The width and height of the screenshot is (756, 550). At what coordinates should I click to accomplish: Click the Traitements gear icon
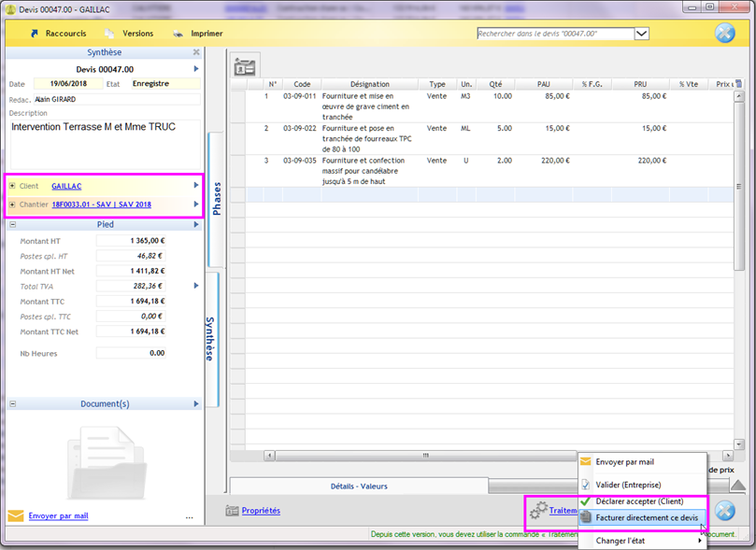tap(537, 511)
